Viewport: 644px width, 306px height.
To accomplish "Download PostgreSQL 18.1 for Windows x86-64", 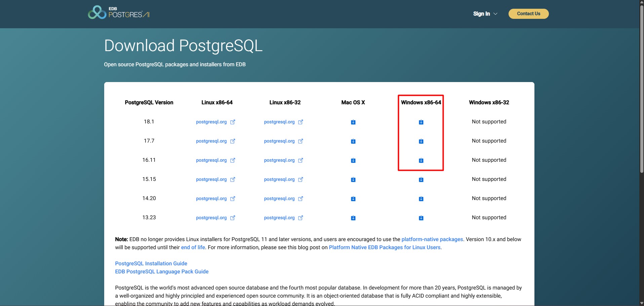I will pyautogui.click(x=421, y=122).
